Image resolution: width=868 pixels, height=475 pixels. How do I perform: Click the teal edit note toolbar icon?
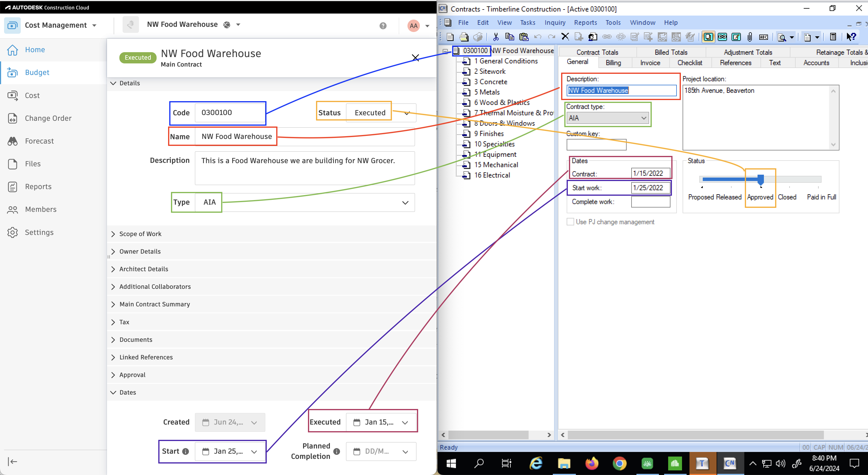(736, 37)
